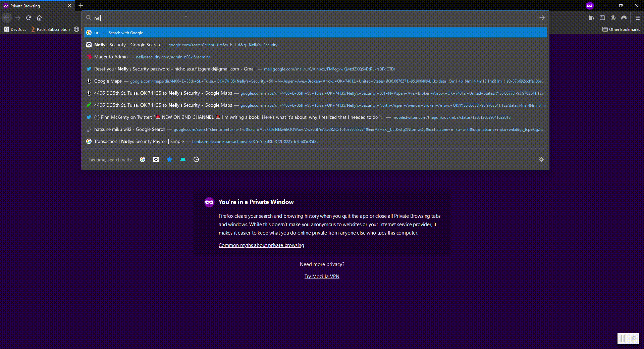Screen dimensions: 644x349
Task: Click the private browsing mask indicator in title bar
Action: (x=590, y=5)
